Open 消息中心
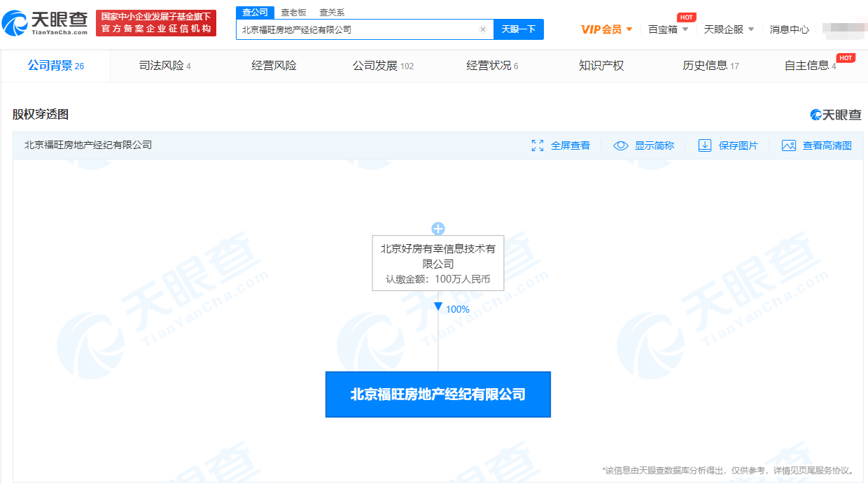Screen dimensions: 868x484 (789, 29)
